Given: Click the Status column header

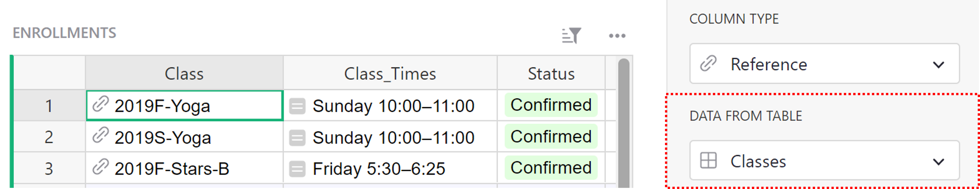Looking at the screenshot, I should point(552,74).
